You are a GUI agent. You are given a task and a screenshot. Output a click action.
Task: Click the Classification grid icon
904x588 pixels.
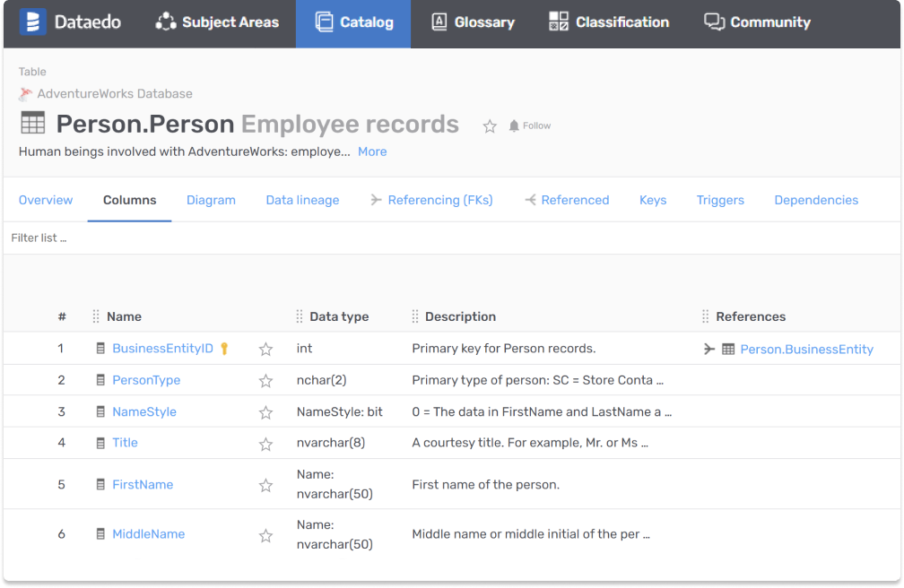click(x=559, y=22)
